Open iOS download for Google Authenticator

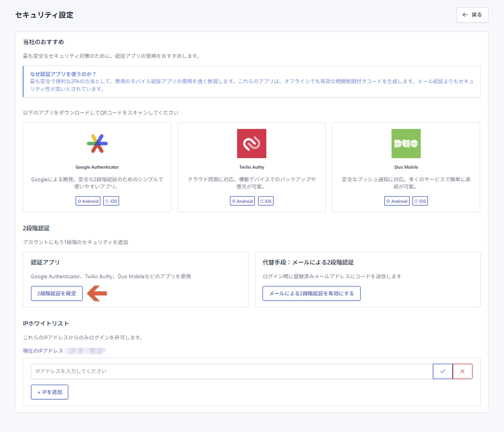click(x=111, y=201)
